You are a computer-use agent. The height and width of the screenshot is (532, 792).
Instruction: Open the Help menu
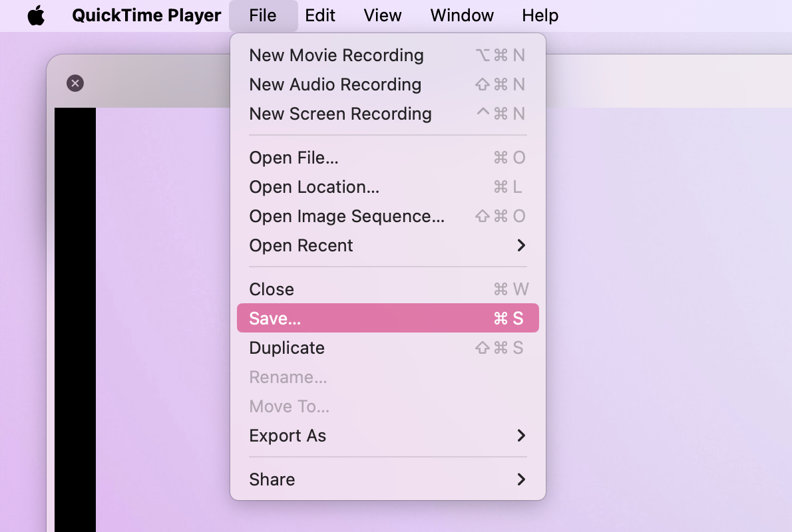[540, 15]
